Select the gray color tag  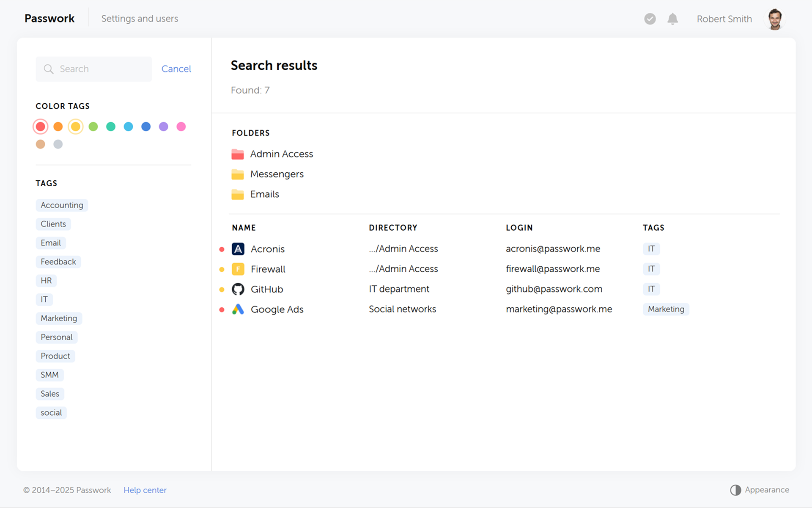click(58, 144)
